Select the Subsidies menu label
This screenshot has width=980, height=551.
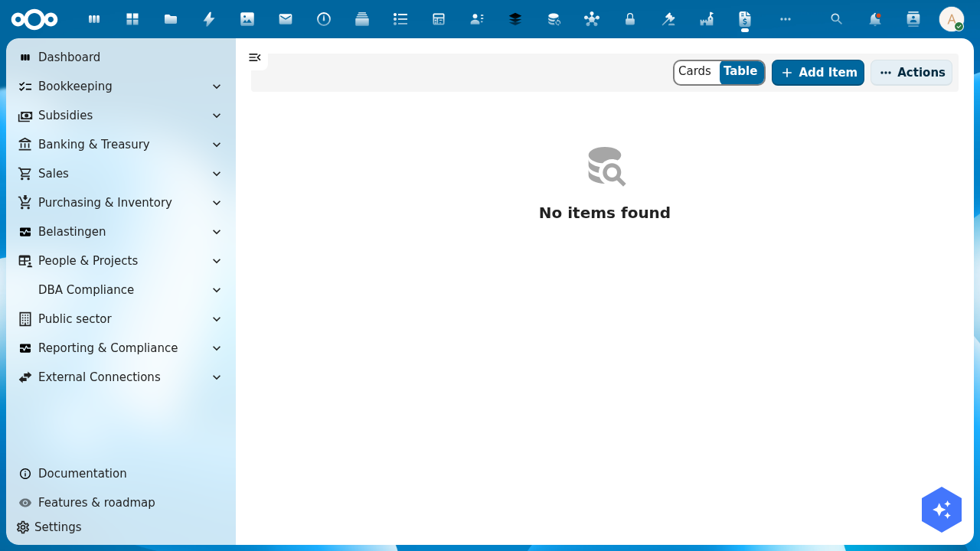click(x=65, y=116)
